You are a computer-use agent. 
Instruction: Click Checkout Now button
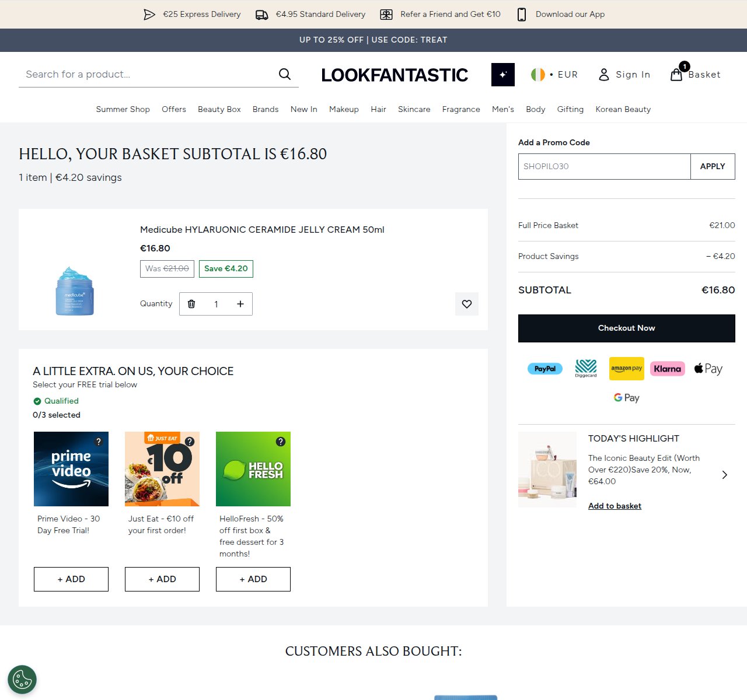pos(627,328)
